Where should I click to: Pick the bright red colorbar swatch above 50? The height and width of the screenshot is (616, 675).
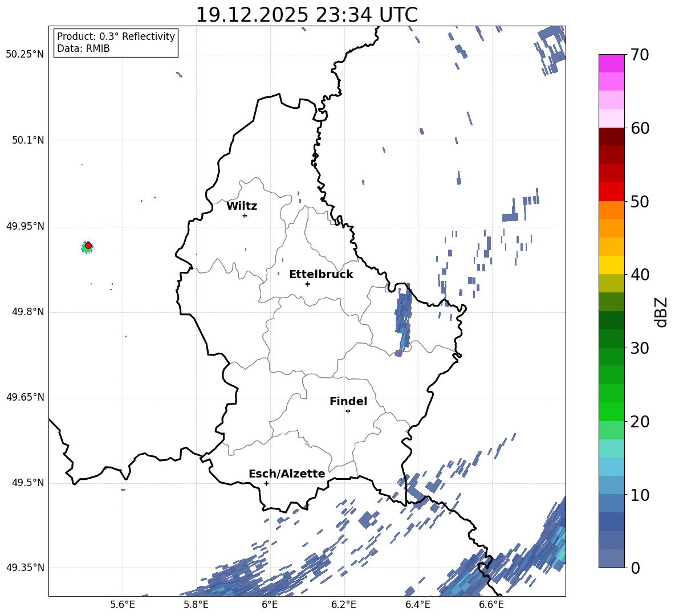click(612, 192)
